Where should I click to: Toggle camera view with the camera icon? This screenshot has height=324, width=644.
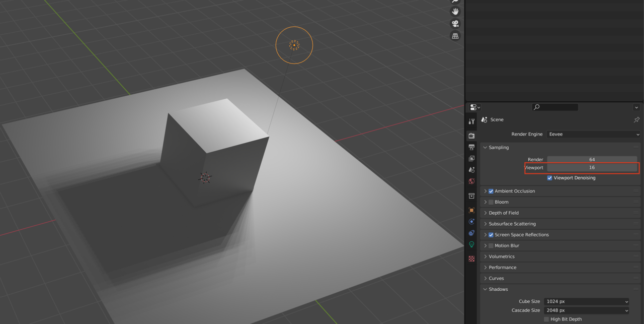(x=455, y=24)
